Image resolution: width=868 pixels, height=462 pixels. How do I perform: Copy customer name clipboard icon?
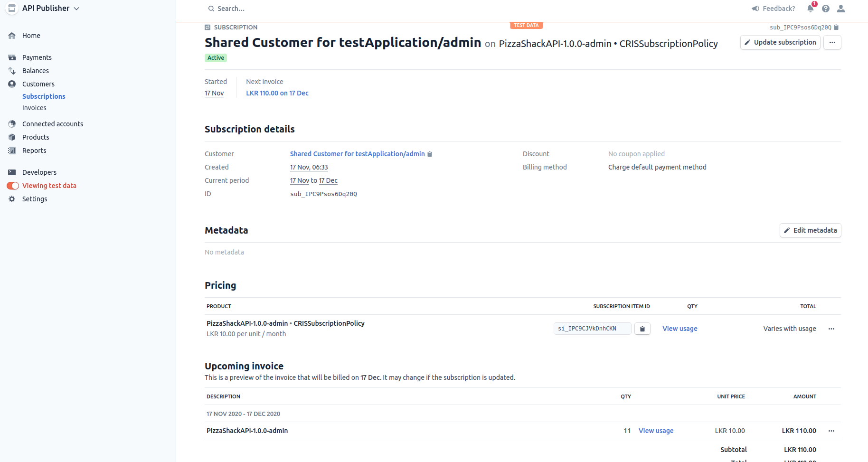pos(430,154)
